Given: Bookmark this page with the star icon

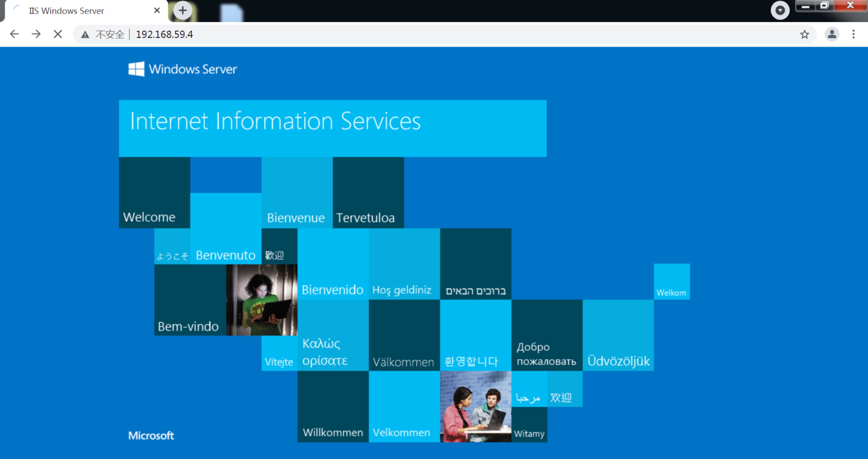Looking at the screenshot, I should click(x=805, y=34).
